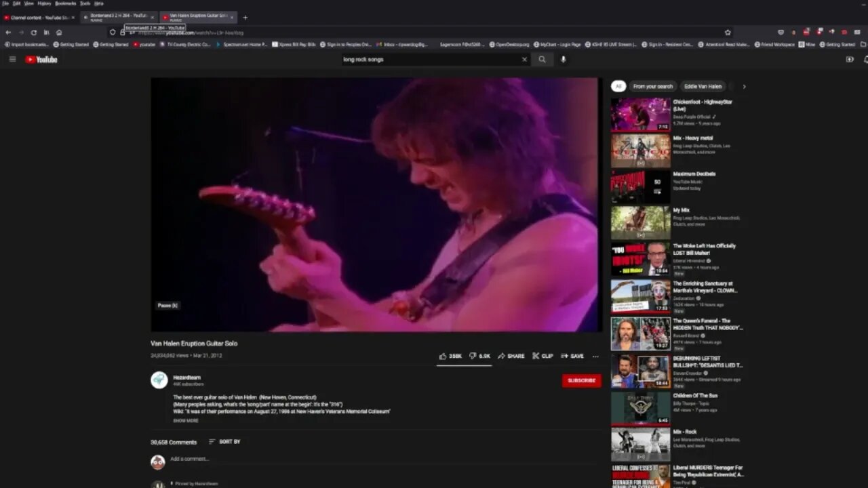Click the browser home icon

pos(59,33)
